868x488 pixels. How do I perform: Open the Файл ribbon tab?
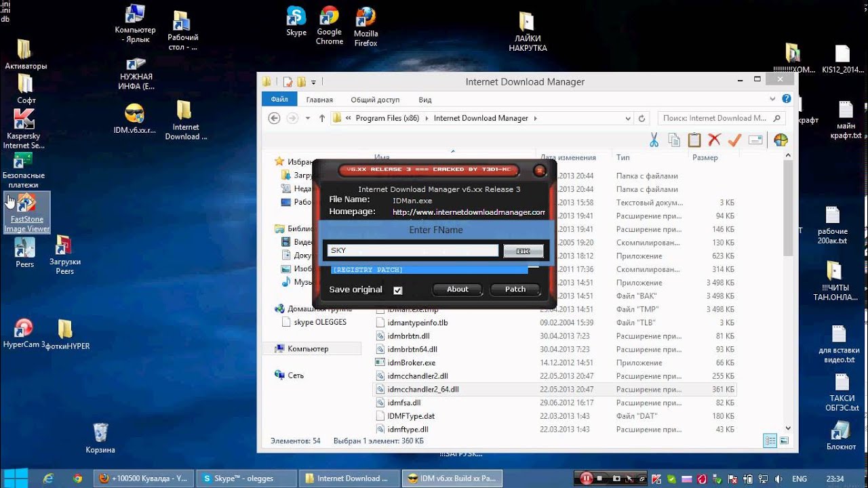[x=279, y=99]
